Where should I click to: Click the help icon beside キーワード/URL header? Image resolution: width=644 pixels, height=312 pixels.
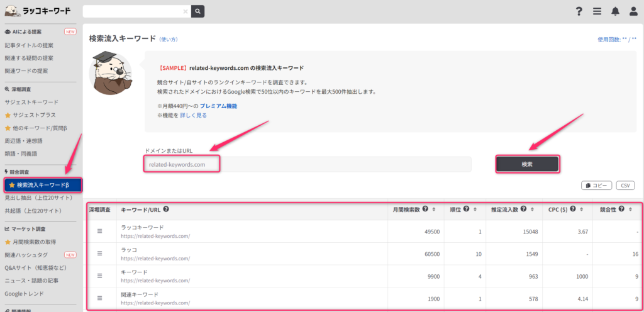[166, 209]
